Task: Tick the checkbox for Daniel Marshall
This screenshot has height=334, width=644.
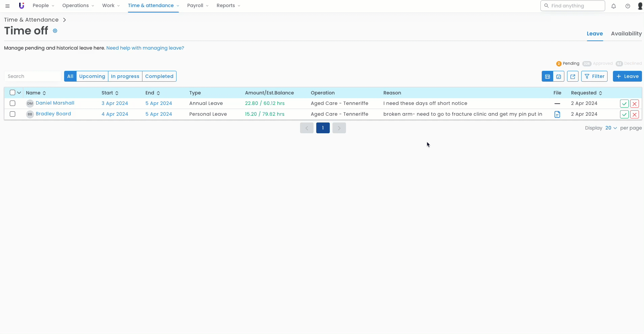Action: 12,104
